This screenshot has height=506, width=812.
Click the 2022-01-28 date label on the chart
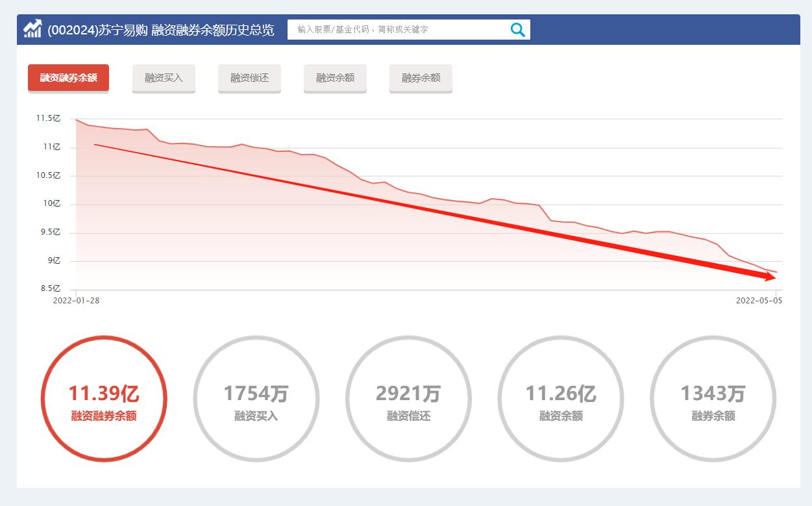[76, 301]
